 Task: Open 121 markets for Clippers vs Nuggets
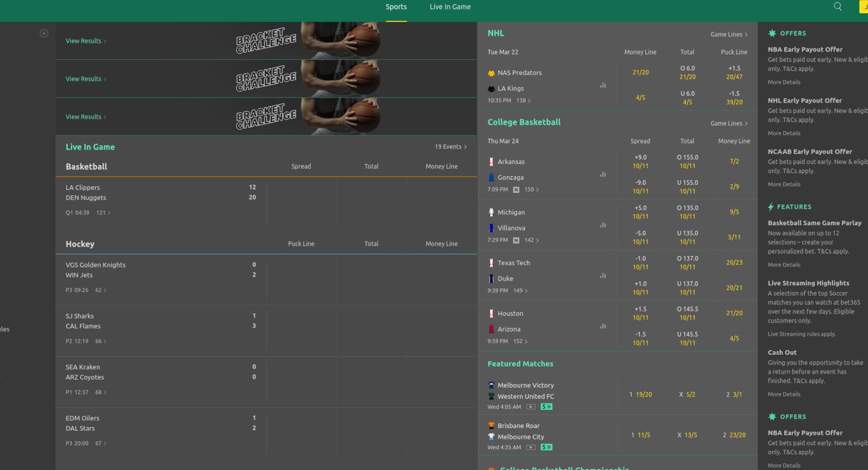click(103, 213)
